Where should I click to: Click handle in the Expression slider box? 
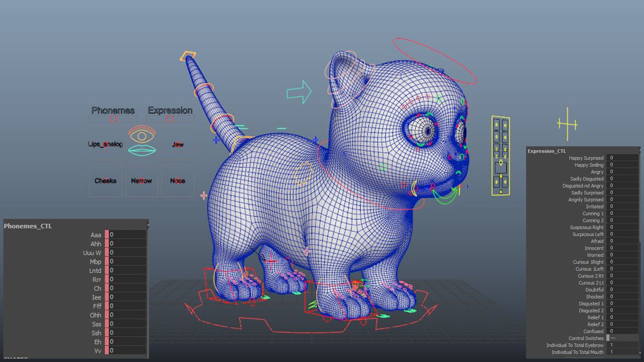170,119
